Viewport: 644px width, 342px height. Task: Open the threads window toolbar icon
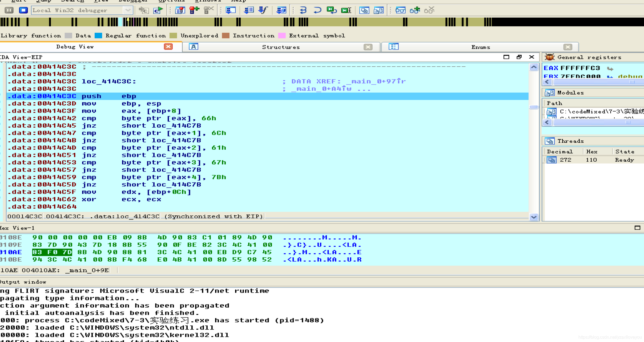pyautogui.click(x=364, y=10)
